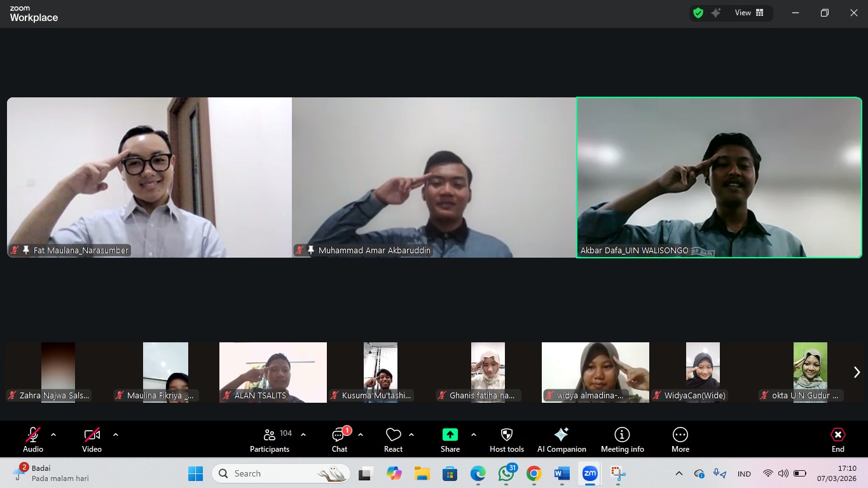Open Host tools shield icon

coord(507,435)
